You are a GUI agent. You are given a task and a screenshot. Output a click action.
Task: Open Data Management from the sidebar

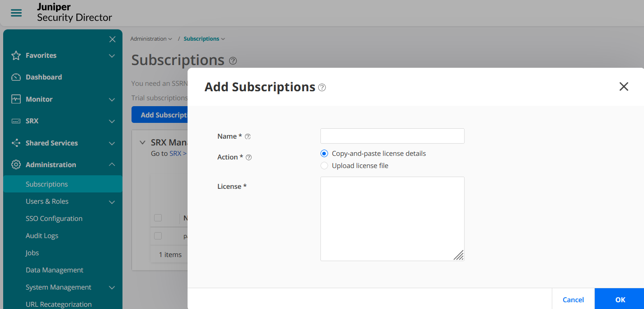(54, 270)
